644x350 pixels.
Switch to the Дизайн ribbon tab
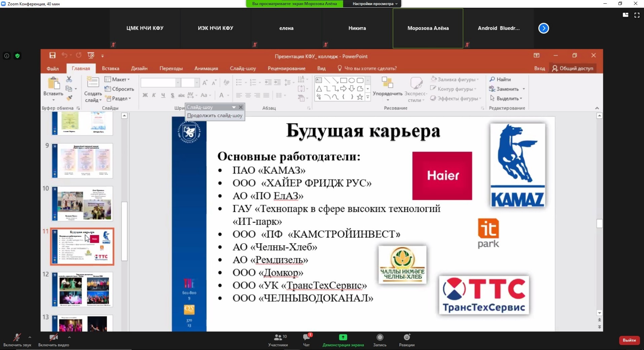pyautogui.click(x=139, y=68)
